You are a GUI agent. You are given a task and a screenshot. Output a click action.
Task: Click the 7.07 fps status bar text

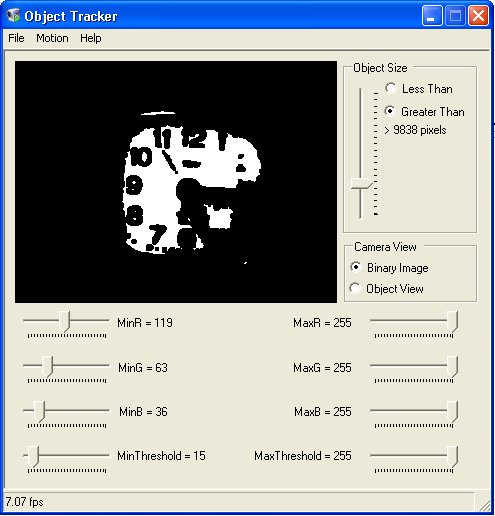click(x=24, y=502)
